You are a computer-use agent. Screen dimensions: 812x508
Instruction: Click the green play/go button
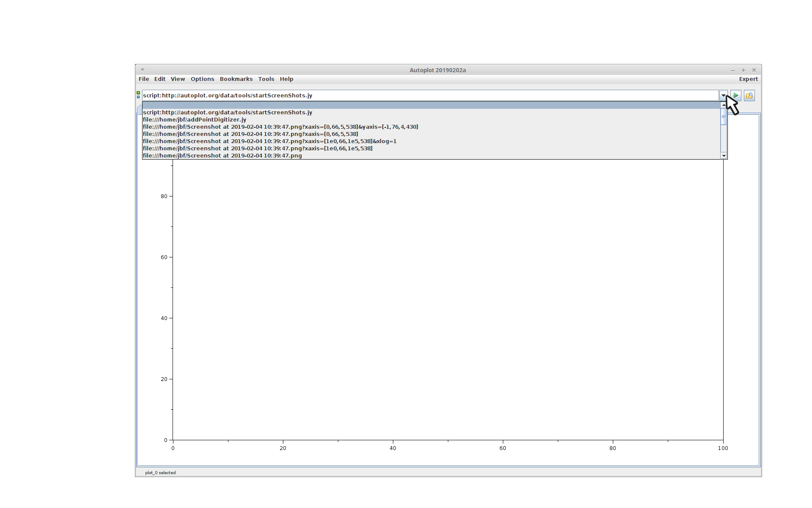tap(736, 96)
